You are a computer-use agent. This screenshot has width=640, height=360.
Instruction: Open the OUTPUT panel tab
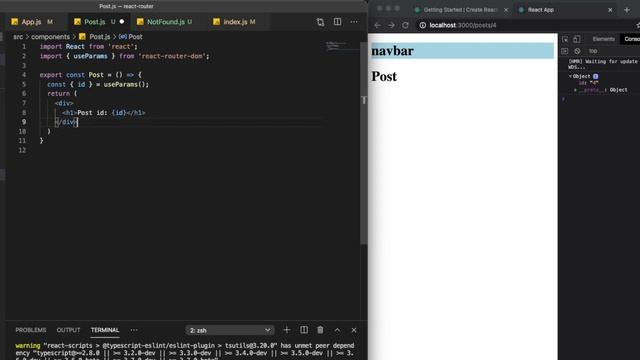68,330
